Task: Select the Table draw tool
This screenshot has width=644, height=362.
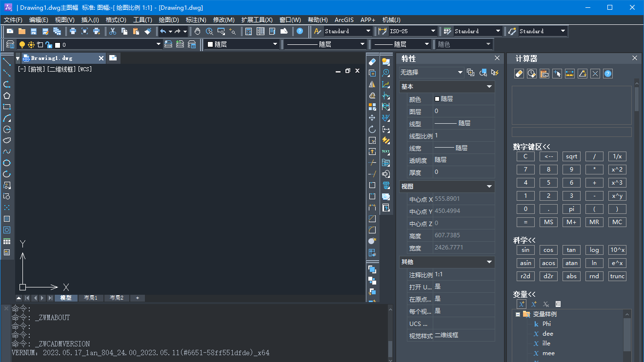Action: click(x=7, y=241)
